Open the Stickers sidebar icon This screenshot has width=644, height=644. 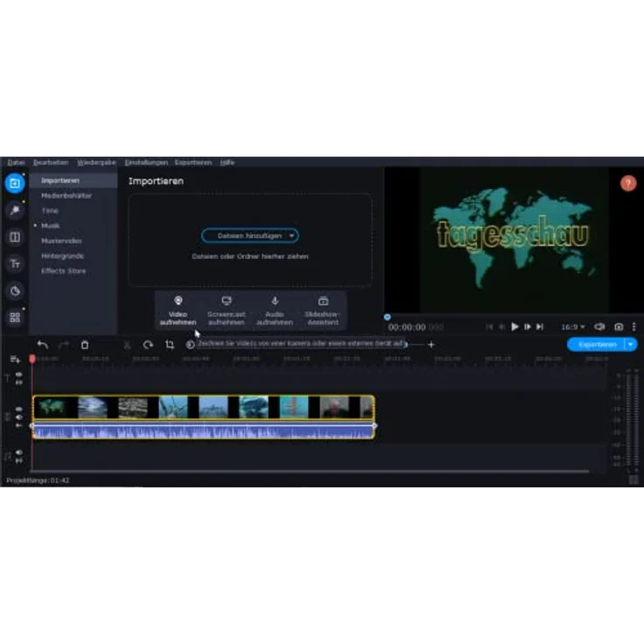[15, 290]
